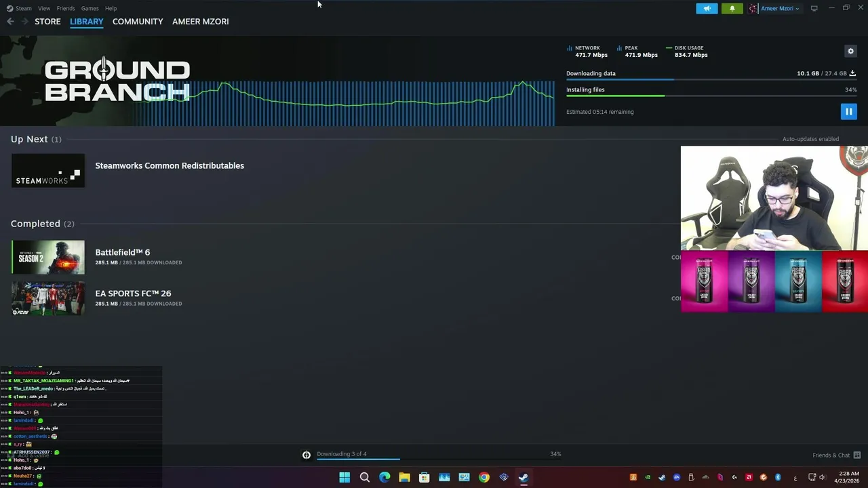
Task: Go back with the left arrow
Action: pyautogui.click(x=10, y=22)
